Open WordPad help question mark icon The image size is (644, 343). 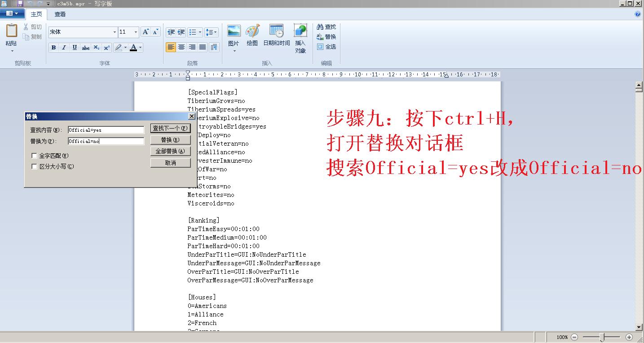[638, 14]
